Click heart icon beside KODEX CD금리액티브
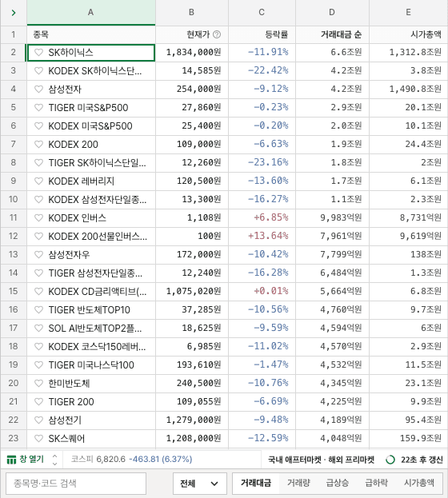 (x=38, y=292)
